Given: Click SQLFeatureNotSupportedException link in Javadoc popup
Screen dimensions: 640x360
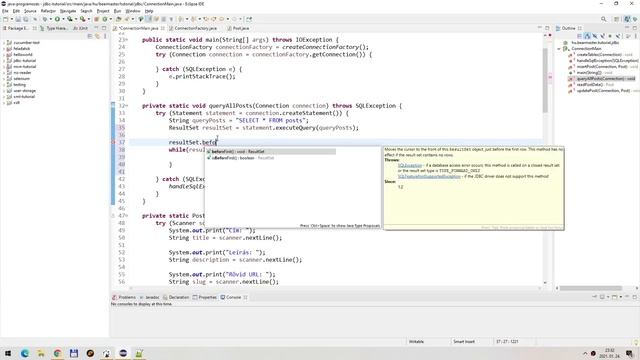Looking at the screenshot, I should click(429, 176).
